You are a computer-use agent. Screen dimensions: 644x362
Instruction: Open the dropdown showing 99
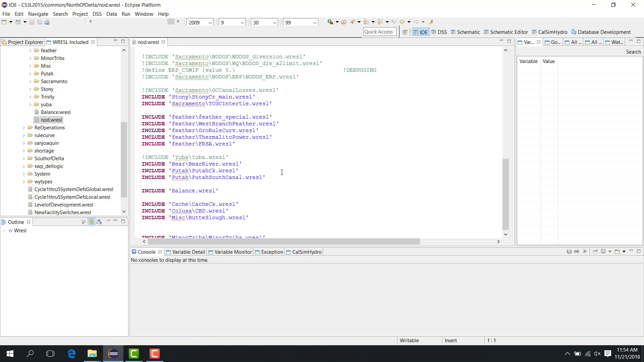pyautogui.click(x=315, y=22)
